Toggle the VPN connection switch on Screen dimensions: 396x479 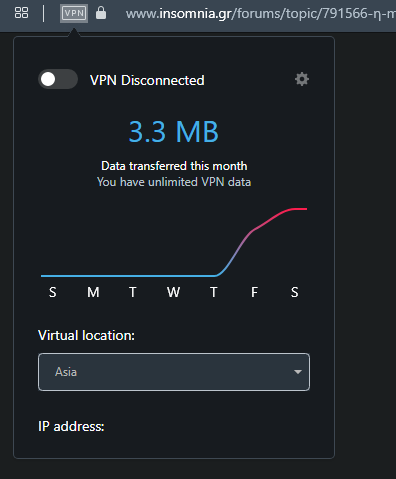coord(58,79)
